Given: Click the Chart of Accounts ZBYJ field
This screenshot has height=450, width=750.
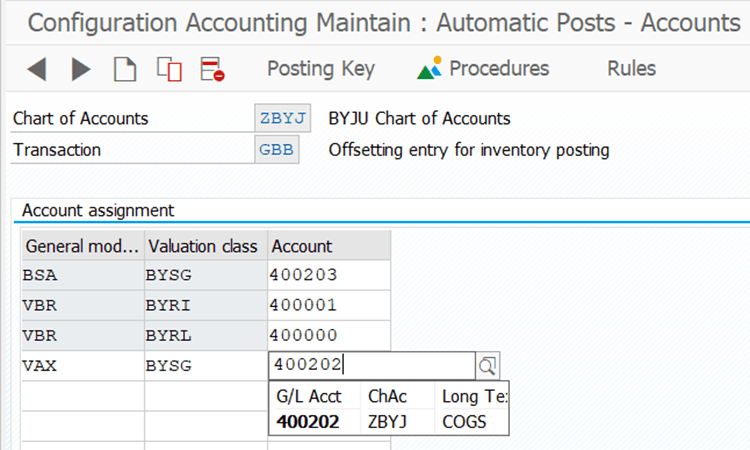Looking at the screenshot, I should pyautogui.click(x=284, y=118).
